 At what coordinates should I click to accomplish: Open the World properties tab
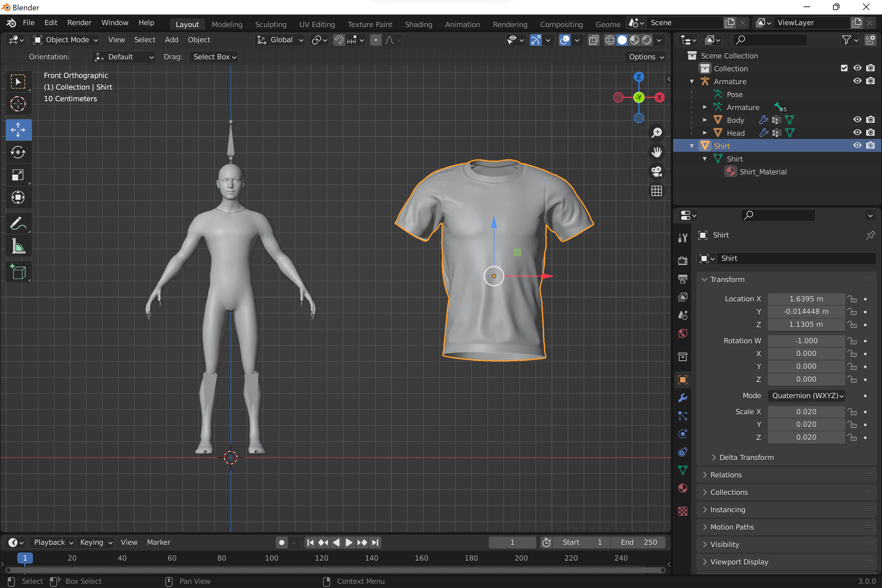(x=682, y=333)
